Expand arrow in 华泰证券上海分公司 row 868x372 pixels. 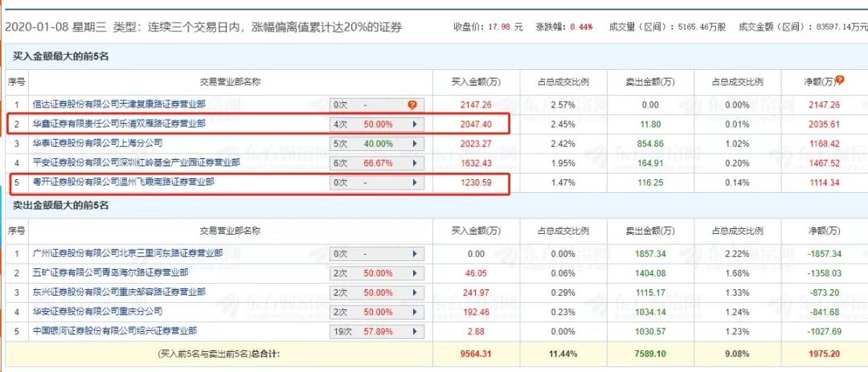tap(415, 144)
